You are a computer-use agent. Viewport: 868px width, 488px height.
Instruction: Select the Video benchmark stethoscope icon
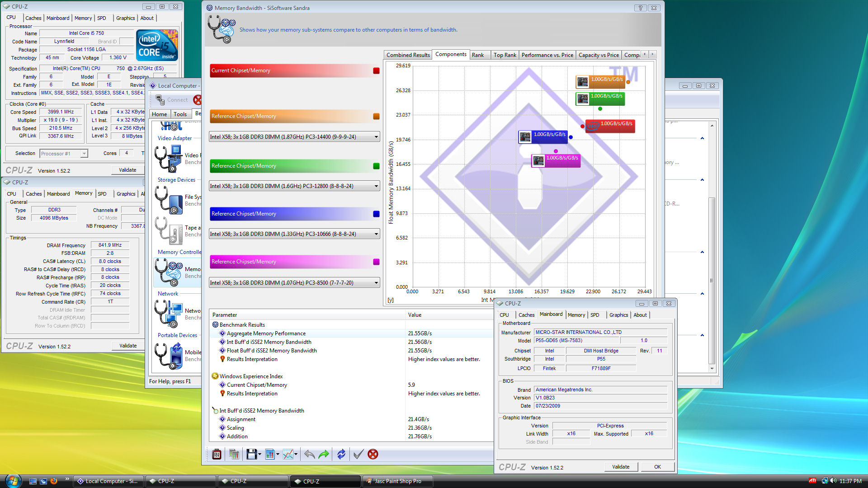point(168,159)
